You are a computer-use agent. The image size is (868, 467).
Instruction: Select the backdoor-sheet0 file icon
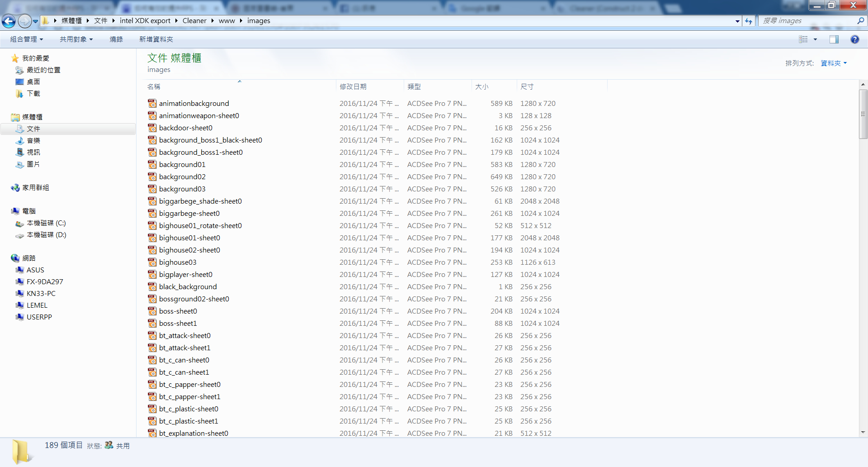point(152,128)
